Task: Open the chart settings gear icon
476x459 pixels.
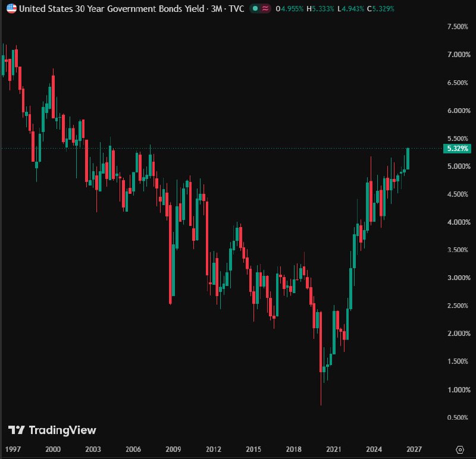Action: [460, 449]
